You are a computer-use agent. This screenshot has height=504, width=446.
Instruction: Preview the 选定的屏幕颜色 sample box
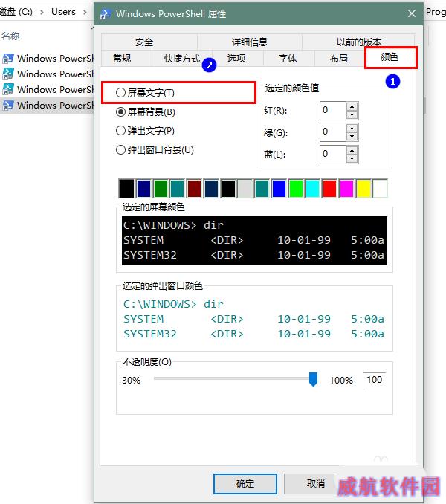254,240
